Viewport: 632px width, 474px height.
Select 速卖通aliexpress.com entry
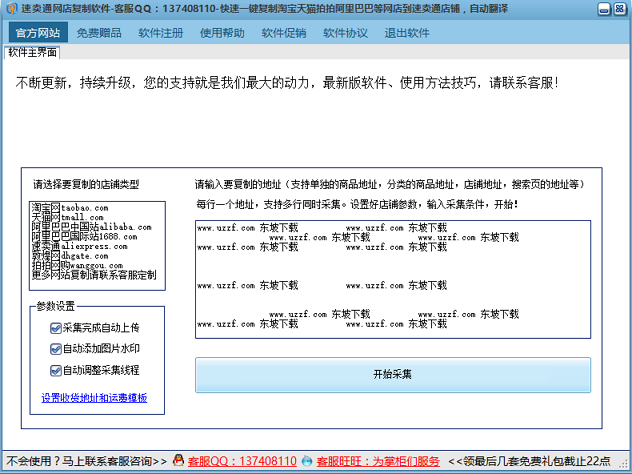(x=79, y=246)
